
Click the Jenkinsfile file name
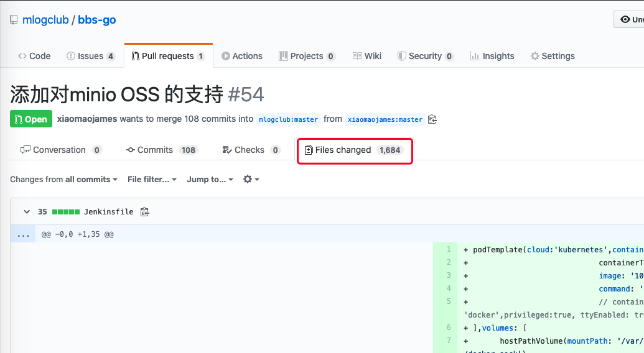coord(108,212)
